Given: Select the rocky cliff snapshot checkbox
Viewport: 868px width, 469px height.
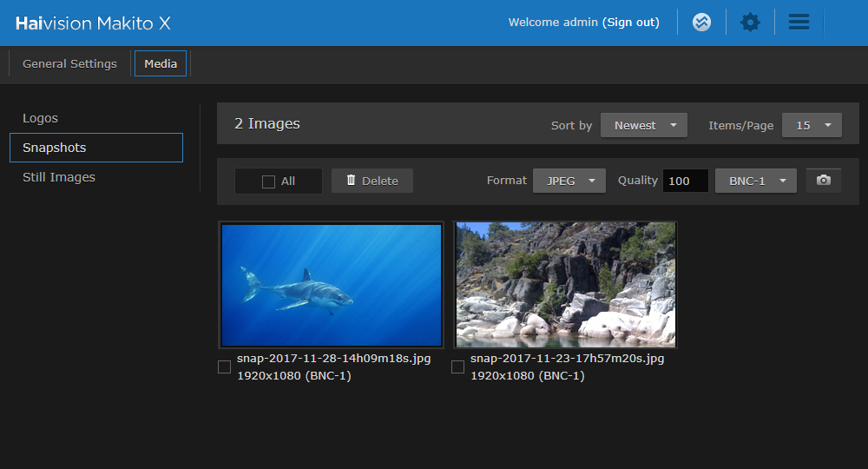Looking at the screenshot, I should (458, 367).
